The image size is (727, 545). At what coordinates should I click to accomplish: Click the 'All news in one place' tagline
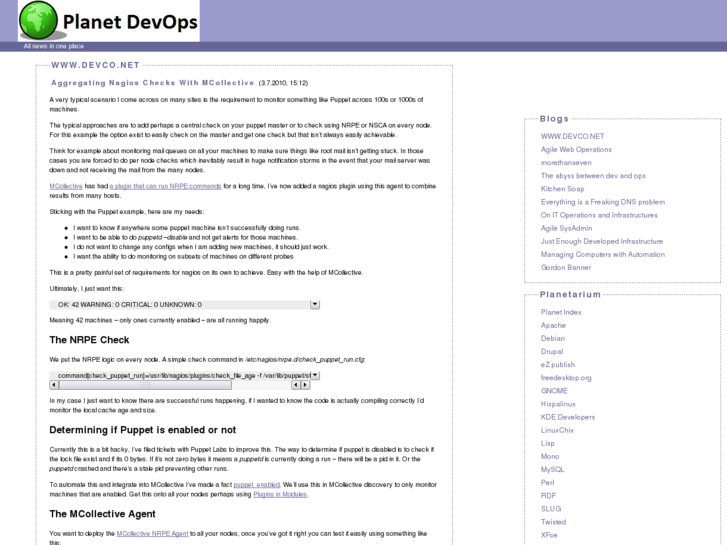[54, 46]
